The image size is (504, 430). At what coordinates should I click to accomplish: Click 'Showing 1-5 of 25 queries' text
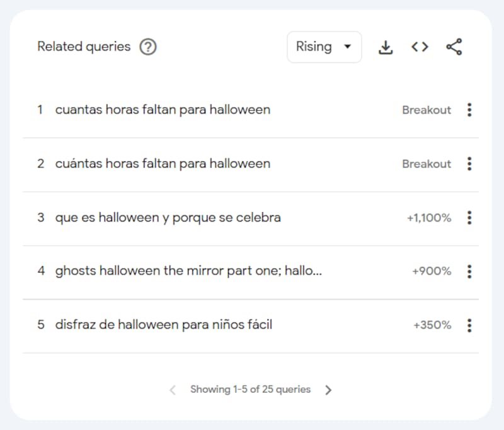[250, 390]
